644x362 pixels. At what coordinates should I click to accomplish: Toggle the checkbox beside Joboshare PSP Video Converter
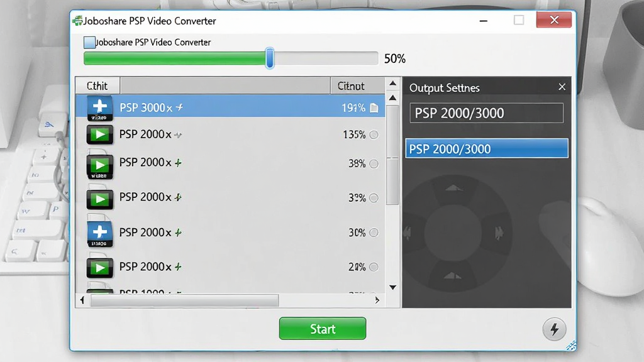[89, 42]
